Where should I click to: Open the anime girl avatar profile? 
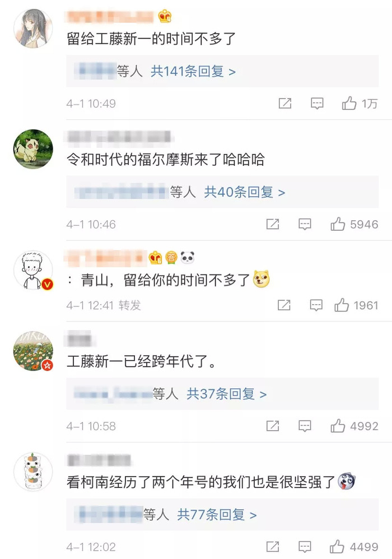[33, 28]
